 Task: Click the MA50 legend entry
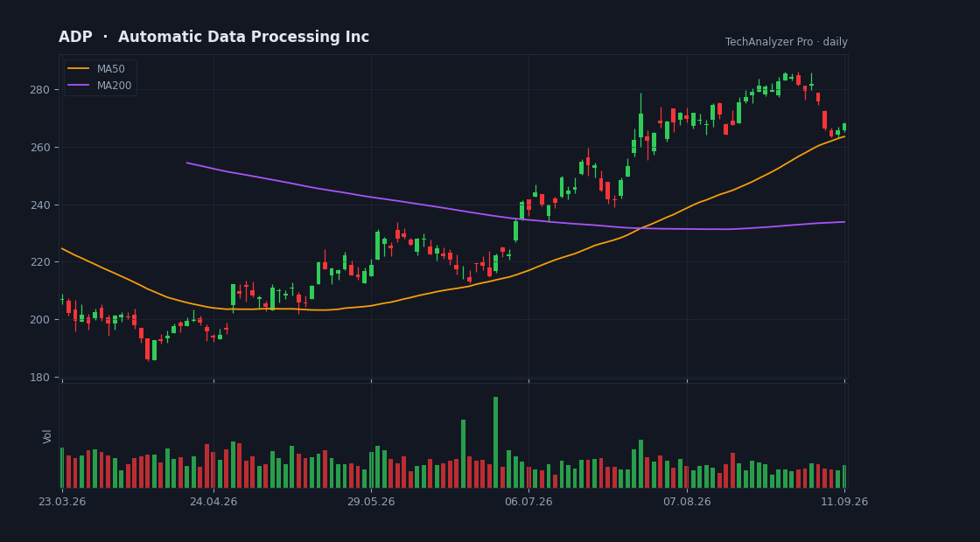pos(96,69)
